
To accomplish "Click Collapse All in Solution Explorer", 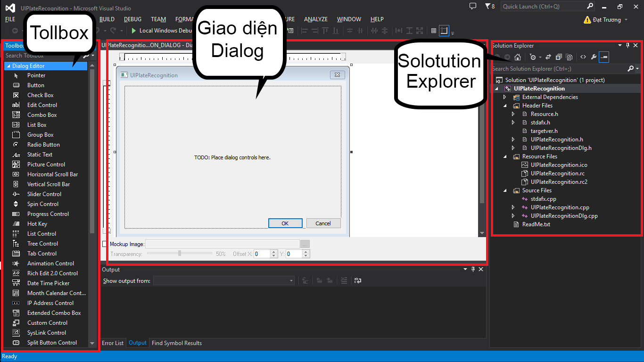I will [559, 57].
